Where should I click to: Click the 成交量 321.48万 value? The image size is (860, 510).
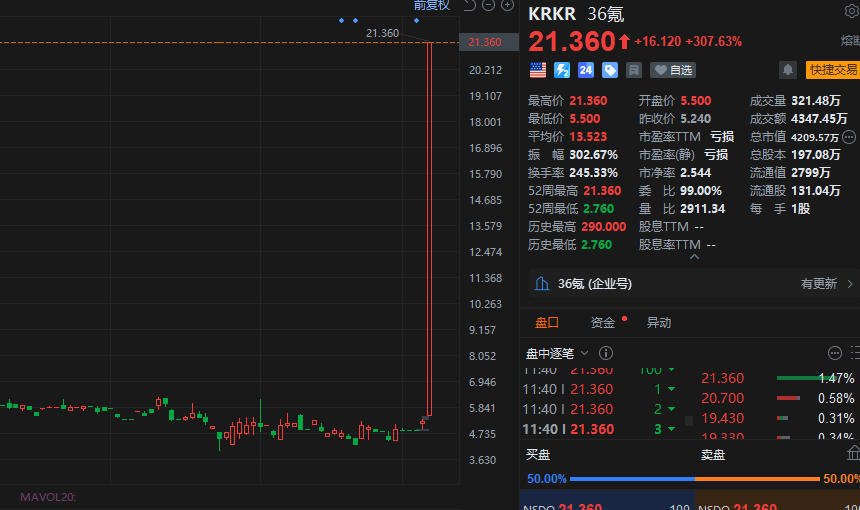click(816, 101)
